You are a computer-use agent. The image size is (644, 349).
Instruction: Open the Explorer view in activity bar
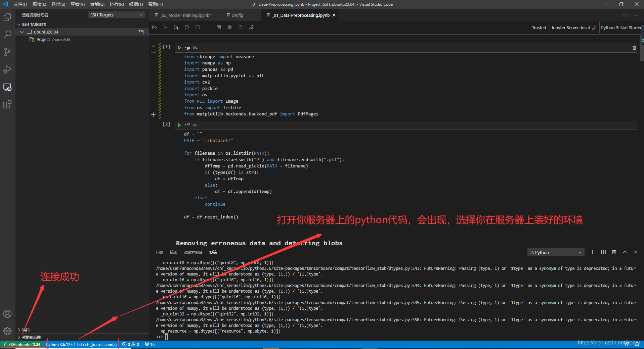tap(7, 17)
